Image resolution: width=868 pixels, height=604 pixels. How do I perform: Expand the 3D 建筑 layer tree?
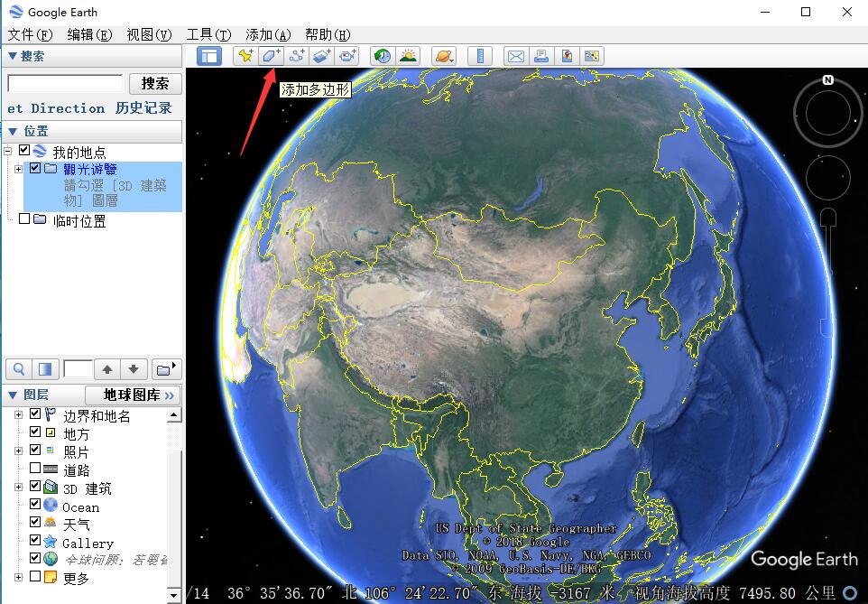coord(20,488)
